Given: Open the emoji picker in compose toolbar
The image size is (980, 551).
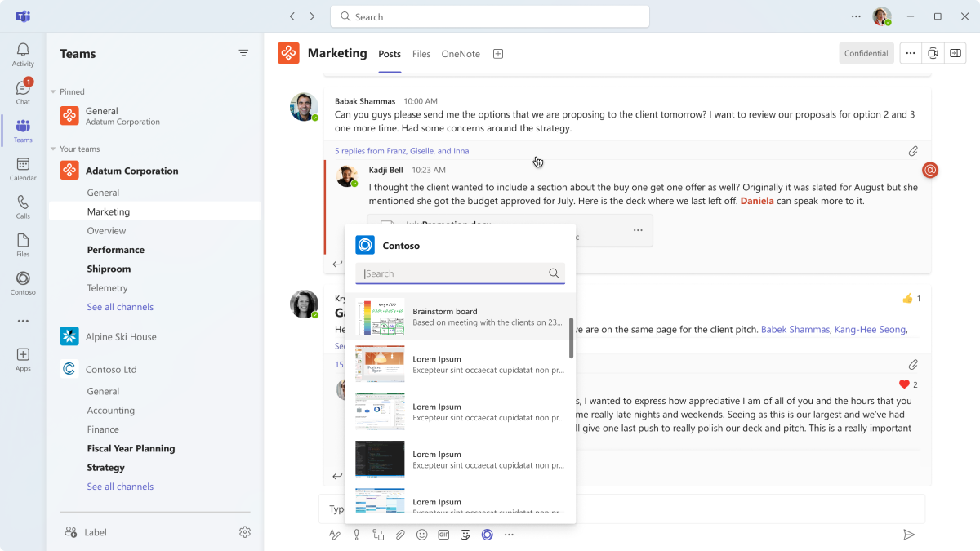Looking at the screenshot, I should point(422,535).
